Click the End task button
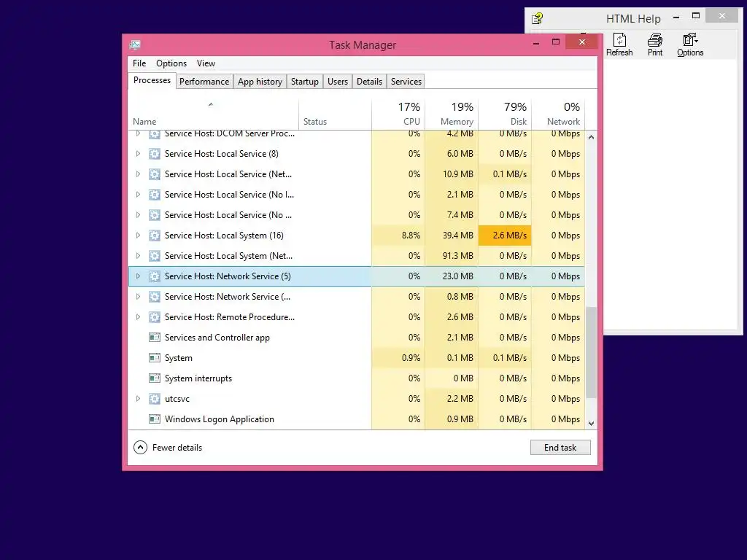Image resolution: width=747 pixels, height=560 pixels. point(560,447)
